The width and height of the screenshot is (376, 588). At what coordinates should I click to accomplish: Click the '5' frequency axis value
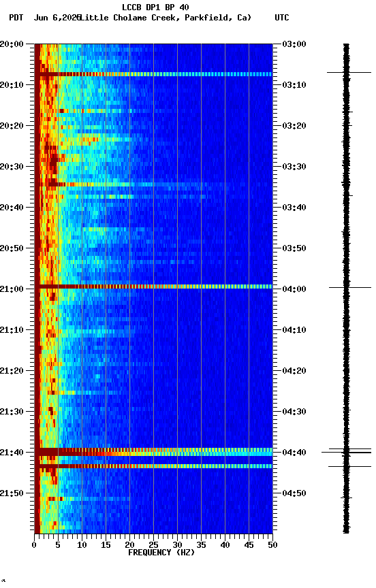coord(58,545)
